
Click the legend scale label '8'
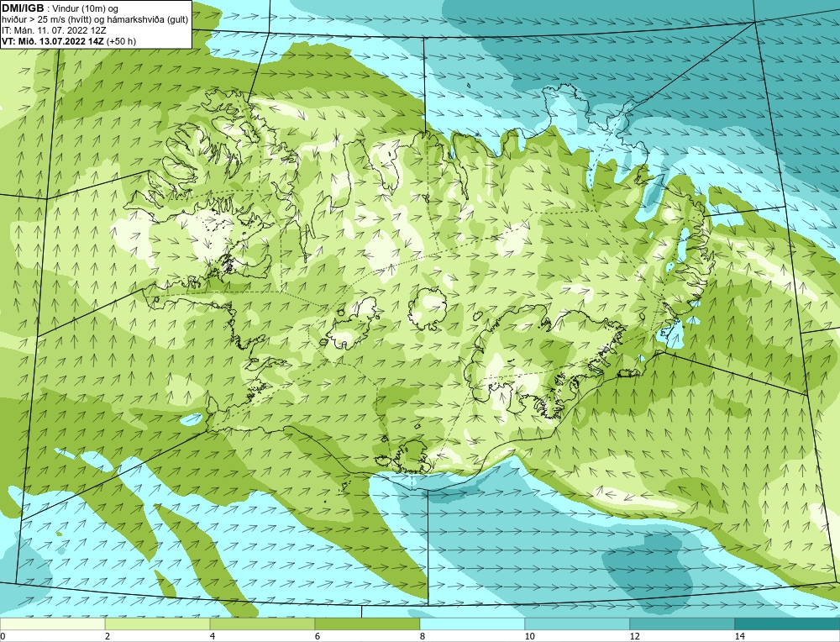click(423, 636)
